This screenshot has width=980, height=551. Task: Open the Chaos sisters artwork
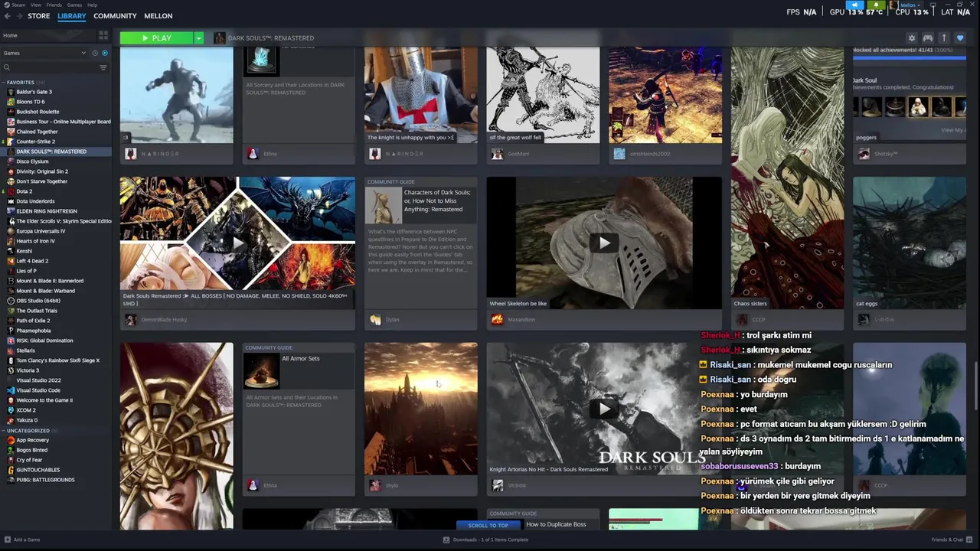click(787, 178)
